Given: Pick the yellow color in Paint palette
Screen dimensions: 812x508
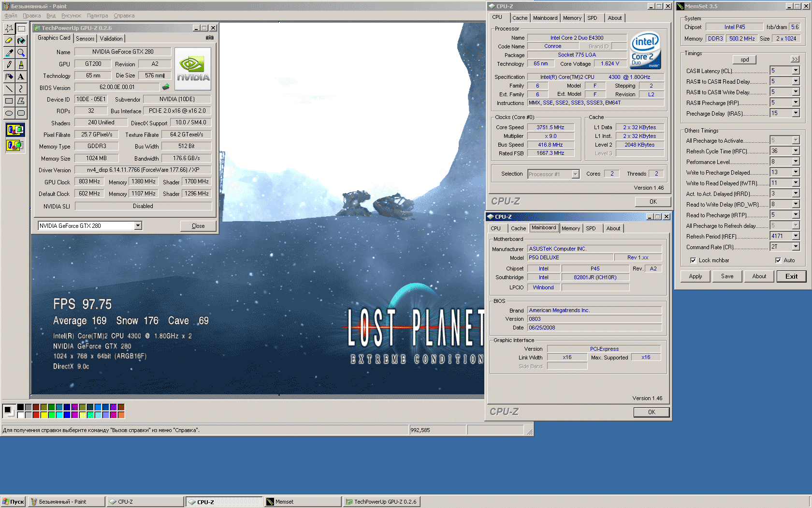Looking at the screenshot, I should click(x=43, y=415).
